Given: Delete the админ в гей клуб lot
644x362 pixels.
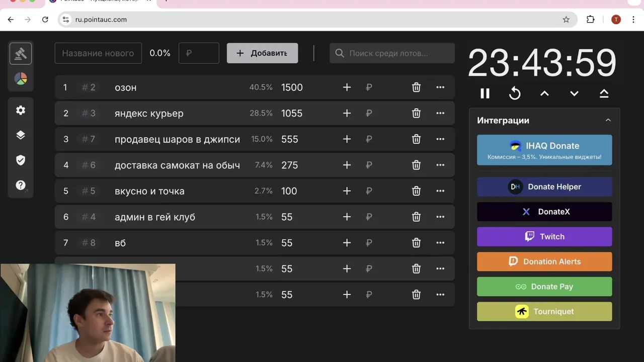Looking at the screenshot, I should point(416,217).
